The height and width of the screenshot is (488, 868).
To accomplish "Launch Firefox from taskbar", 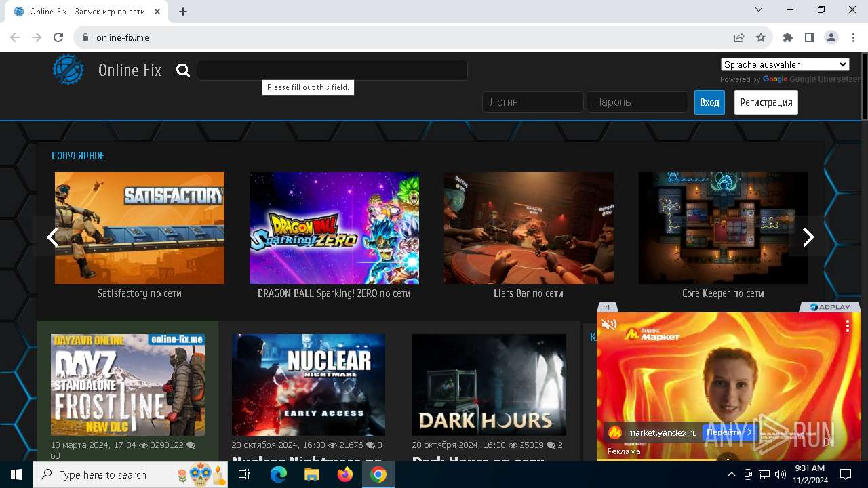I will point(344,474).
